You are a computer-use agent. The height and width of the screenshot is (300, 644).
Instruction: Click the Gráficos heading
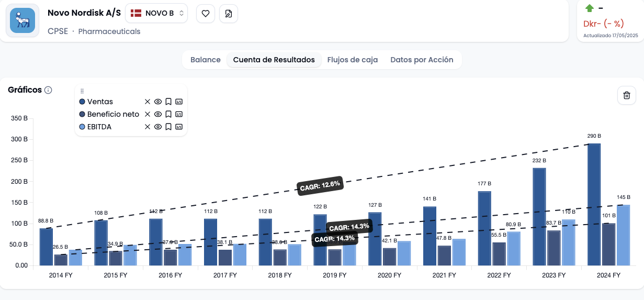25,90
